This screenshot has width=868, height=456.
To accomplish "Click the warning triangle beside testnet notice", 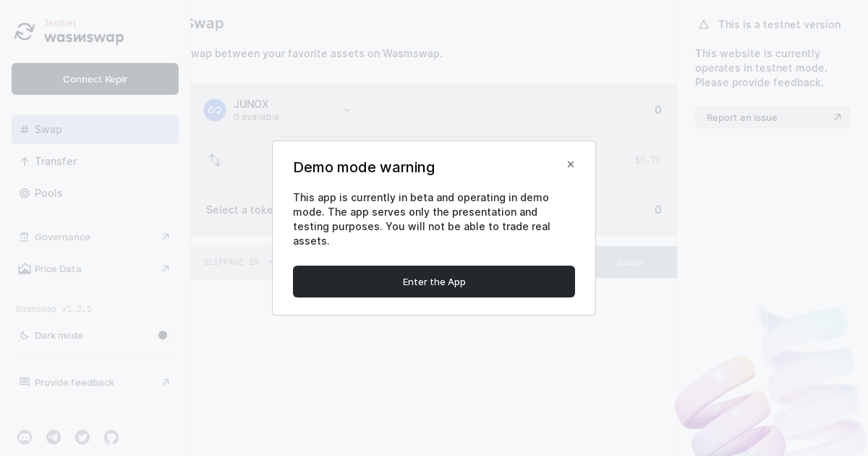I will coord(704,25).
